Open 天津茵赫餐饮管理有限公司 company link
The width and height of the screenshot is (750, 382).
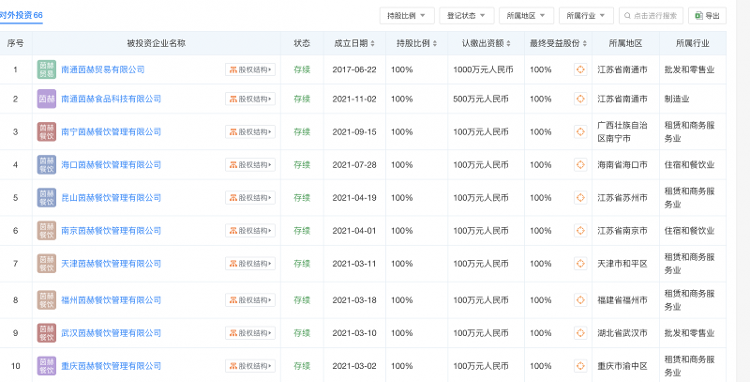(x=111, y=264)
